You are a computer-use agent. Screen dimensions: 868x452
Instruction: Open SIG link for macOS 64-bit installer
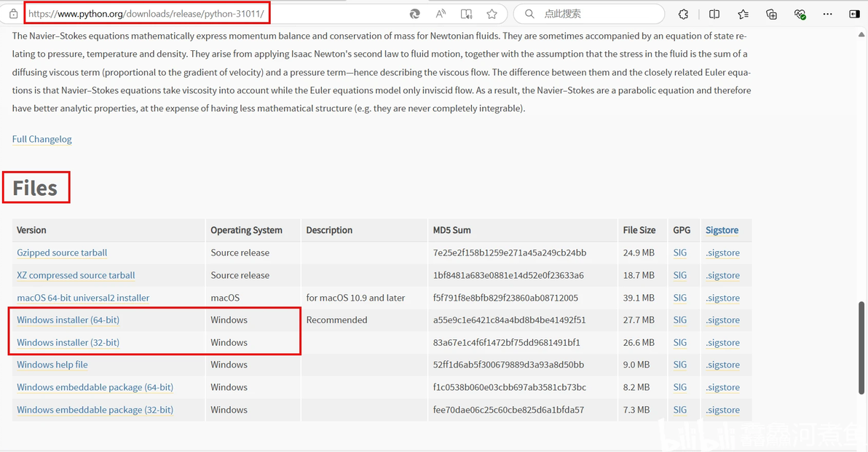(x=680, y=298)
